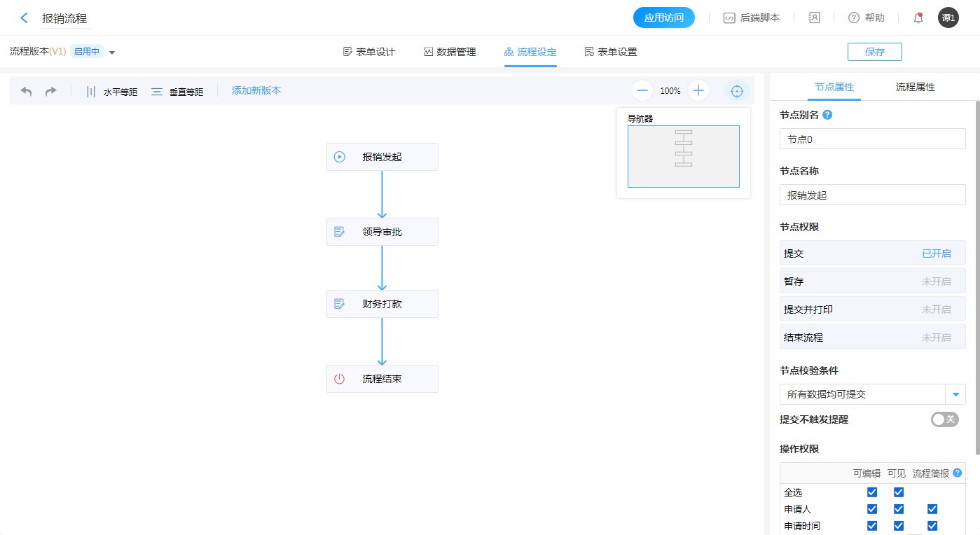Screen dimensions: 980x535
Task: Apply 水平等距 horizontal spacing
Action: (x=111, y=91)
